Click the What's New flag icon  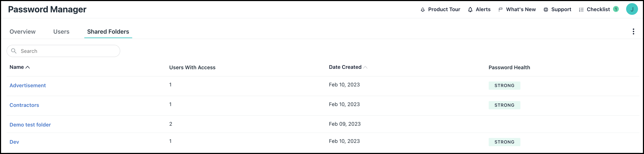pos(500,10)
